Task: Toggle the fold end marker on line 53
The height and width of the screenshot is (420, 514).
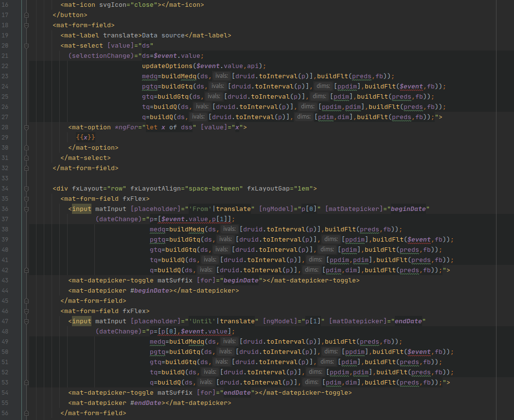Action: coord(27,383)
